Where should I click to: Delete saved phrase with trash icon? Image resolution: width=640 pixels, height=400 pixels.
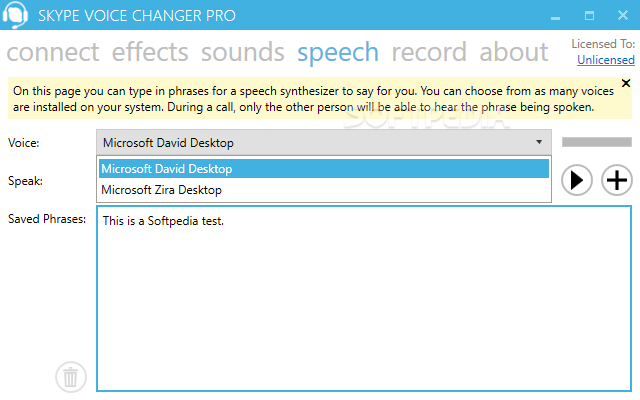click(x=71, y=377)
